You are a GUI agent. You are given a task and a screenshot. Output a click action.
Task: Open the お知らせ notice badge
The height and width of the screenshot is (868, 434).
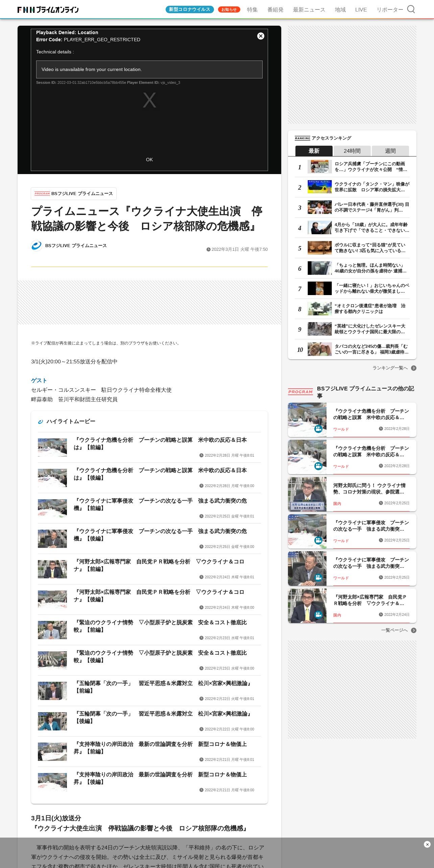tap(229, 9)
